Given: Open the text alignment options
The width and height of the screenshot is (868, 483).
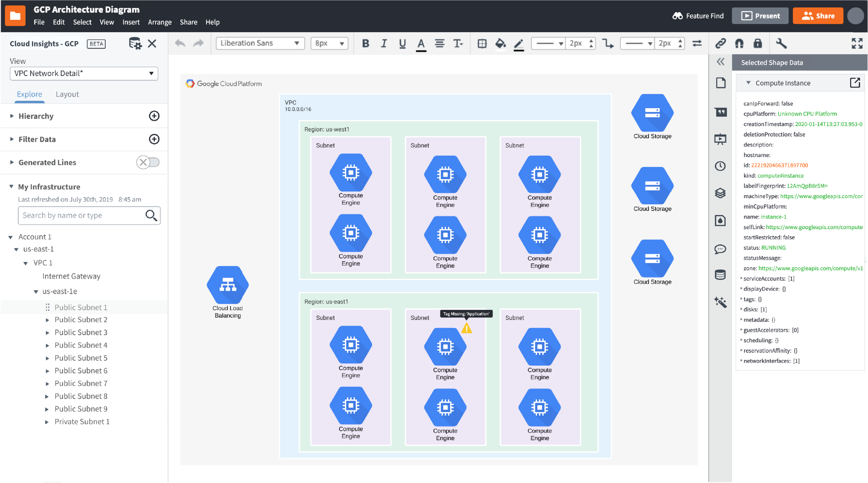Looking at the screenshot, I should [439, 43].
